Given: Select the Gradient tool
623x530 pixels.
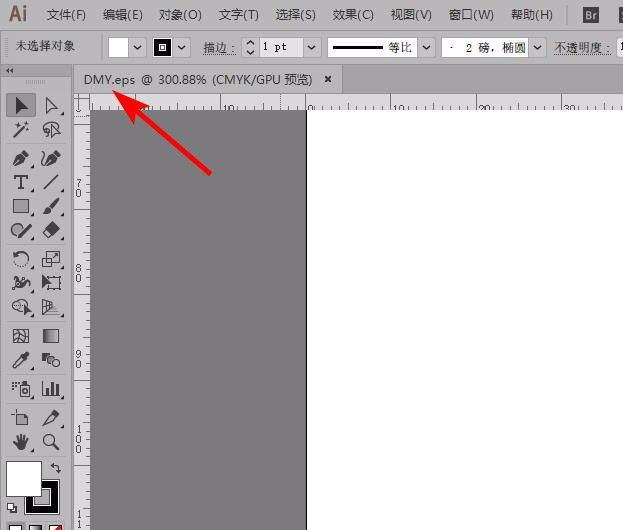Looking at the screenshot, I should point(51,336).
